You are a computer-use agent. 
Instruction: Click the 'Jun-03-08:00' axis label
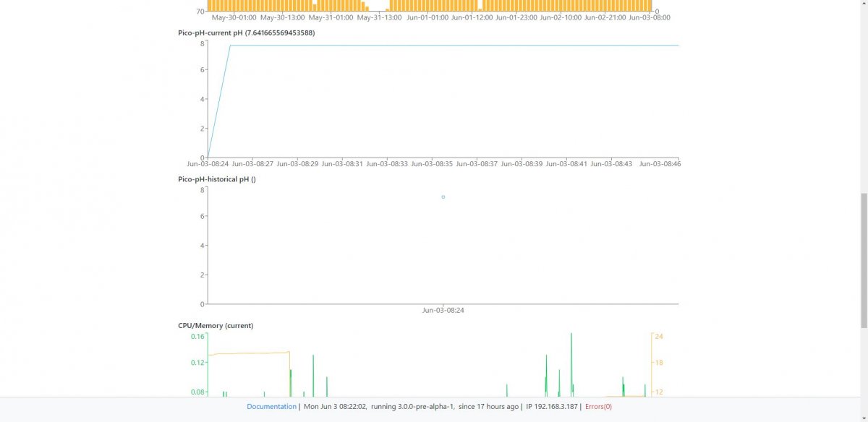tap(650, 17)
